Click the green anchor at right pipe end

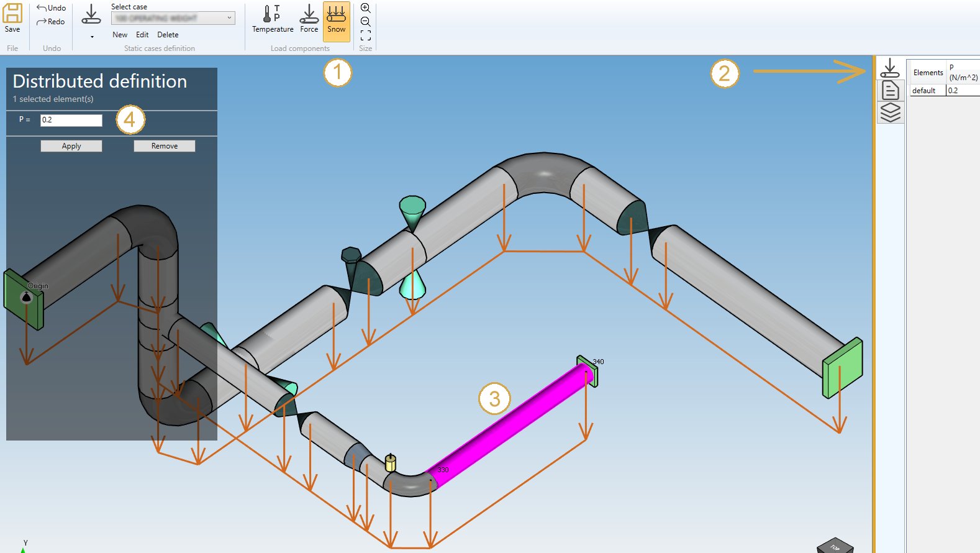pyautogui.click(x=843, y=368)
